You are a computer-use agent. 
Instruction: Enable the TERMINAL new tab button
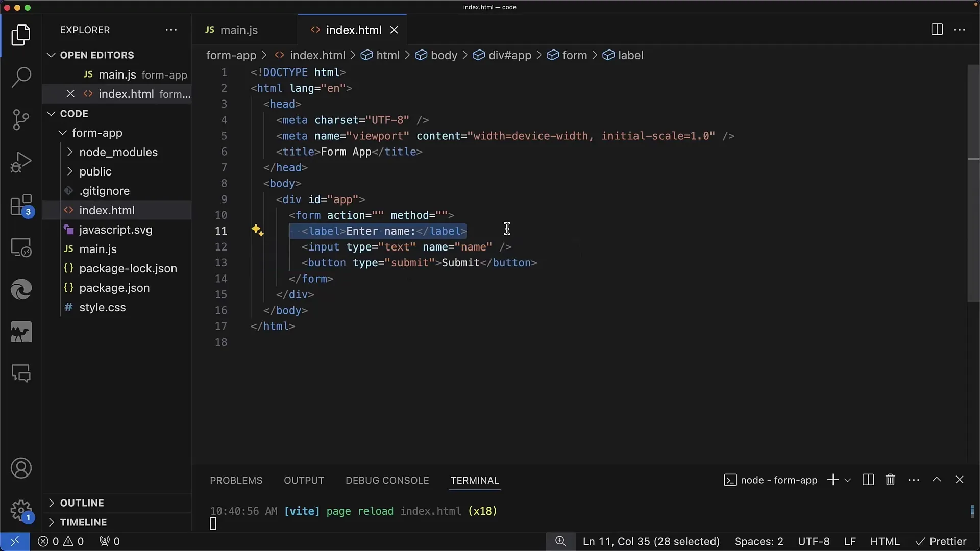tap(832, 481)
